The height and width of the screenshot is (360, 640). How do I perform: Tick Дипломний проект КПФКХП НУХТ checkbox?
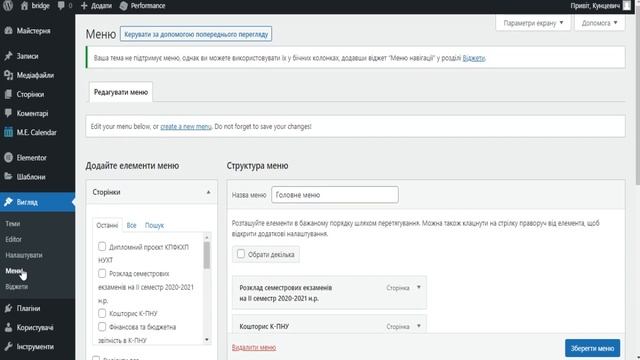(x=102, y=247)
